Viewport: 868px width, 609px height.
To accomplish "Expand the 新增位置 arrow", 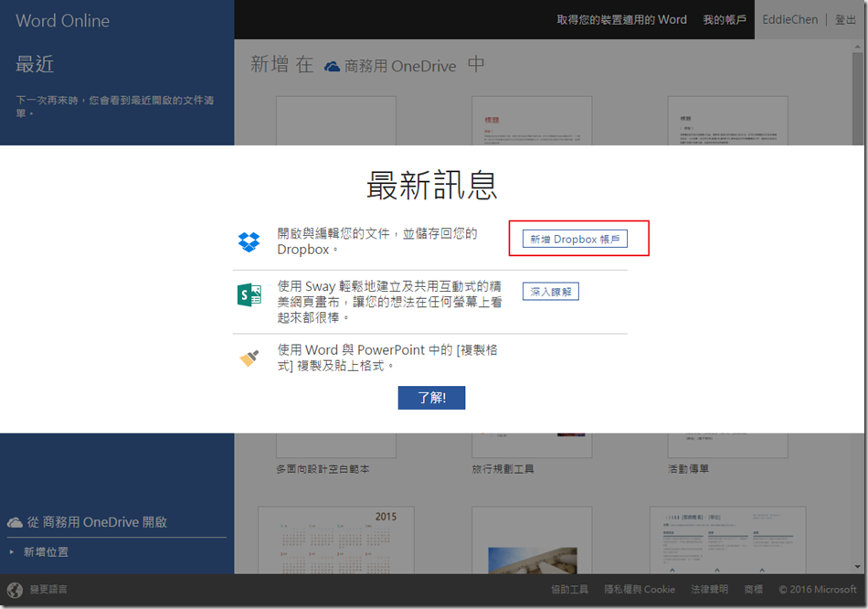I will 11,552.
